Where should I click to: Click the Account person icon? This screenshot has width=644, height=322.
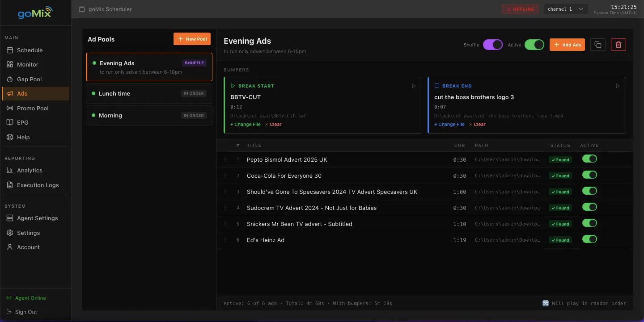[x=10, y=247]
